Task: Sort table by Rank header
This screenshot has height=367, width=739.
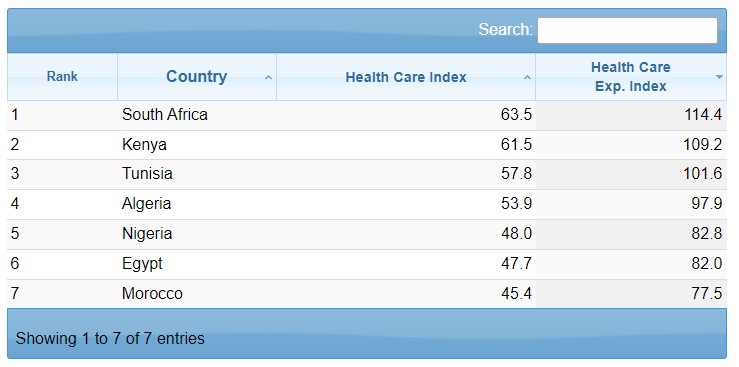Action: 62,77
